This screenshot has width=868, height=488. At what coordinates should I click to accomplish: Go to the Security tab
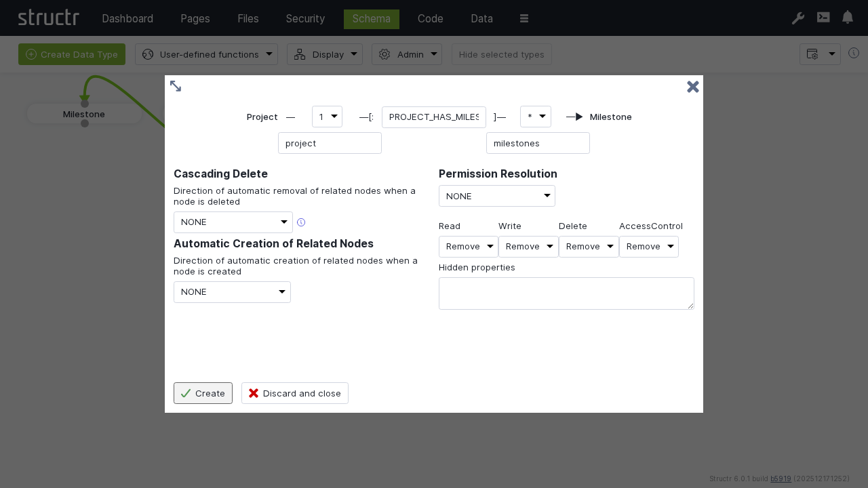[x=305, y=19]
